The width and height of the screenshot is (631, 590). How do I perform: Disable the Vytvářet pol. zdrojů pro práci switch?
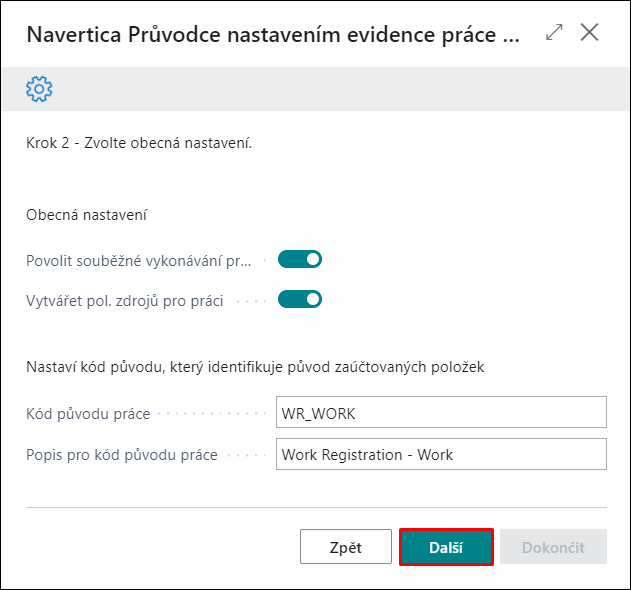click(x=300, y=299)
